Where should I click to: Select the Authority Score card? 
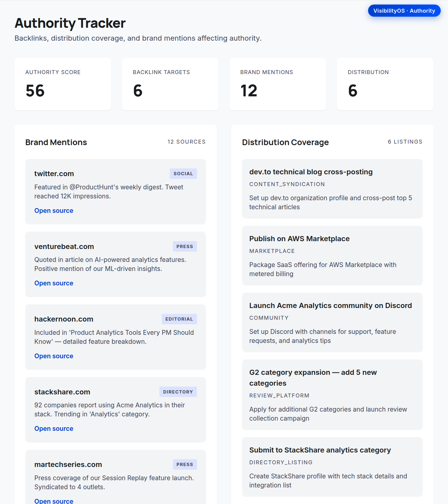(63, 84)
